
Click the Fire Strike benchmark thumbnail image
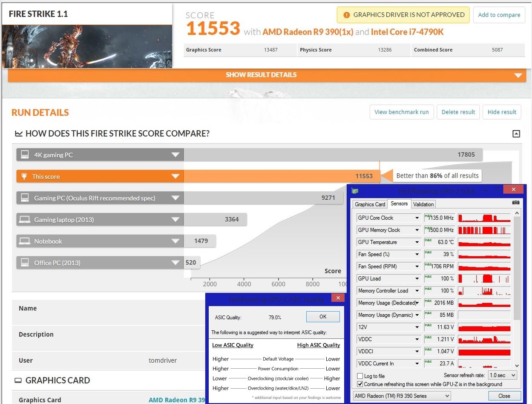click(87, 46)
